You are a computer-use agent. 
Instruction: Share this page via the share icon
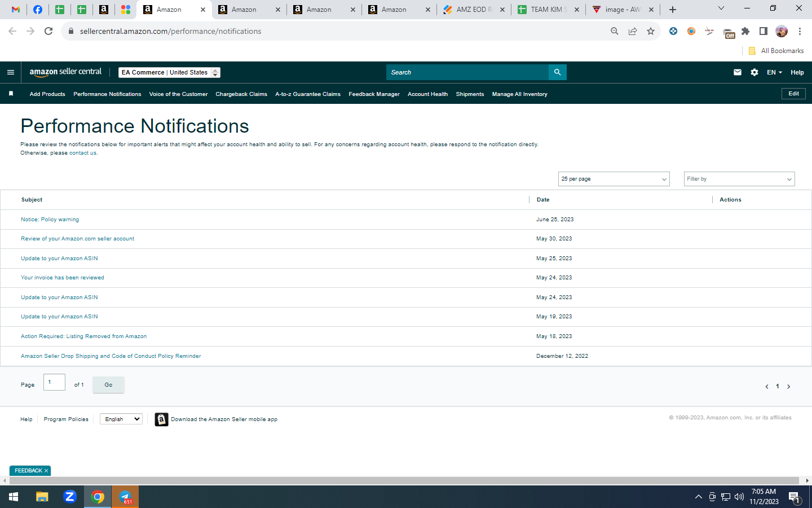(633, 31)
